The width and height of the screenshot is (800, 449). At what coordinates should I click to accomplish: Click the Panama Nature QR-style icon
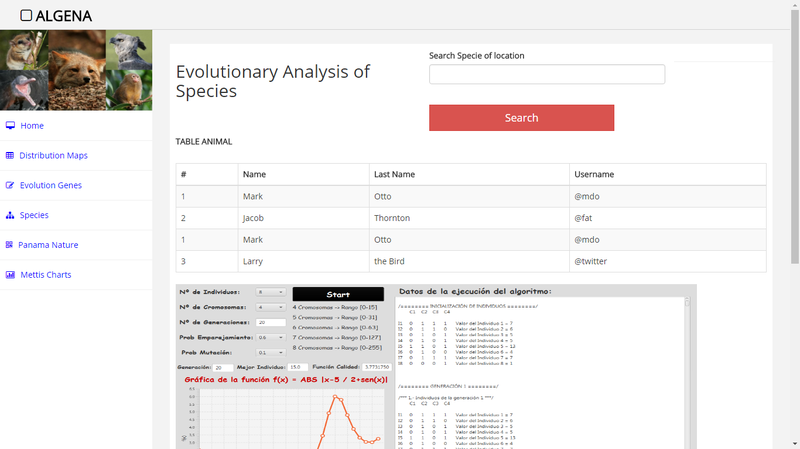[x=10, y=245]
